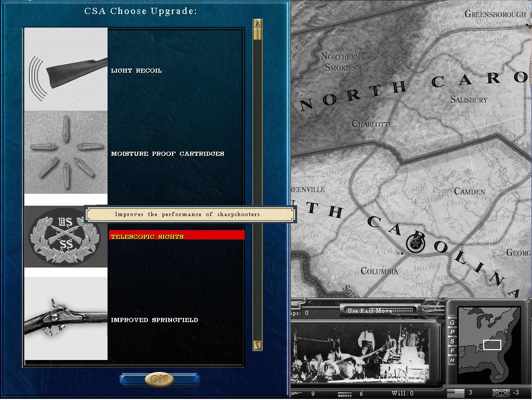Select the Telescopic Sights sharpshooter badge image
The height and width of the screenshot is (400, 532).
[x=66, y=236]
